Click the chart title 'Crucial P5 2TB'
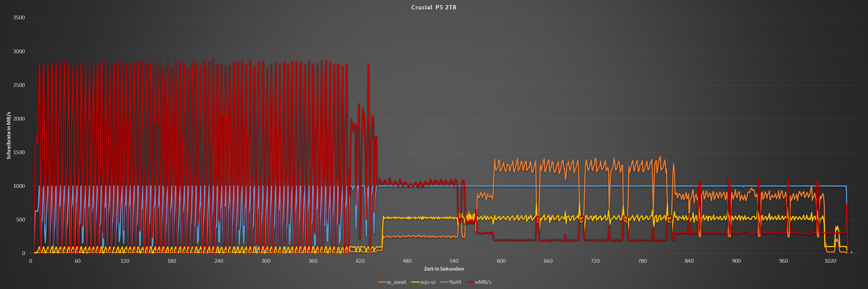868x289 pixels. pos(434,7)
